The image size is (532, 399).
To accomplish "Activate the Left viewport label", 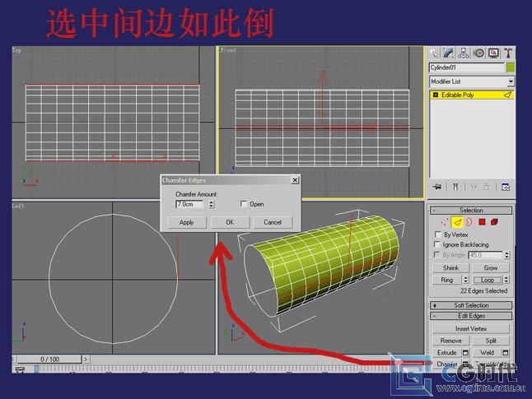I will [x=17, y=206].
